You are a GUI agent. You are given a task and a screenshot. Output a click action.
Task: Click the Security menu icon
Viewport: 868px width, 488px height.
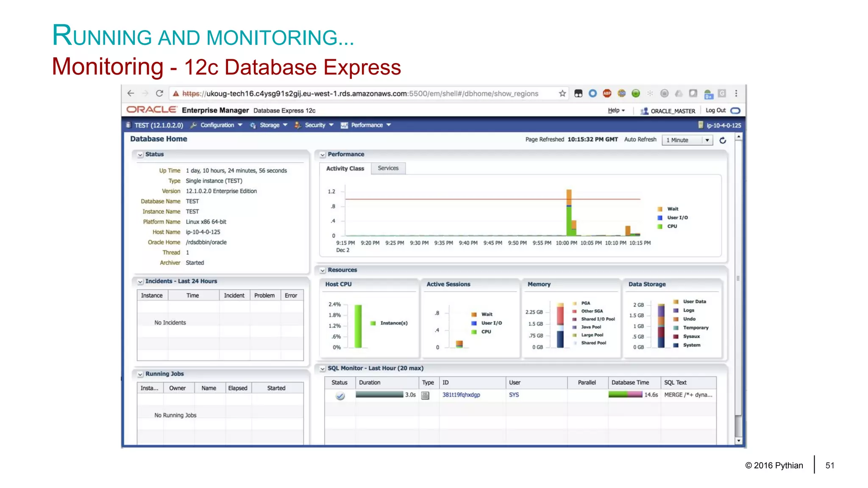tap(298, 125)
